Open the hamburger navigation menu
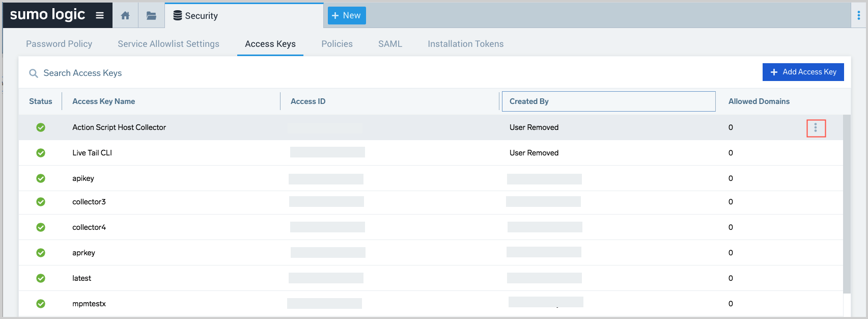The height and width of the screenshot is (319, 868). [x=100, y=15]
